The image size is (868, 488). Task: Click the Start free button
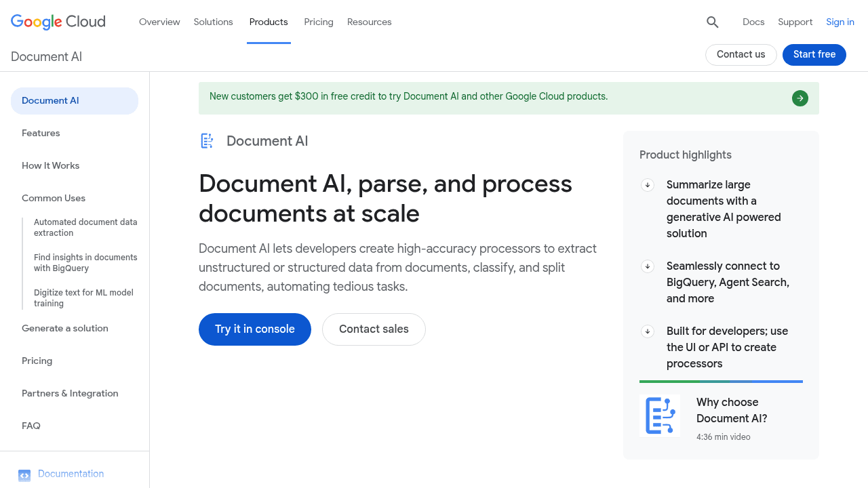[x=814, y=55]
